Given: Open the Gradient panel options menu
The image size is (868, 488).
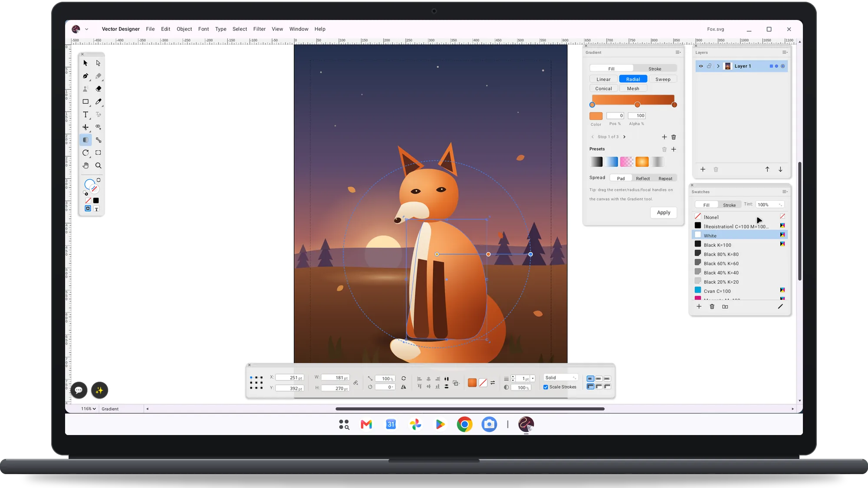Looking at the screenshot, I should [678, 53].
